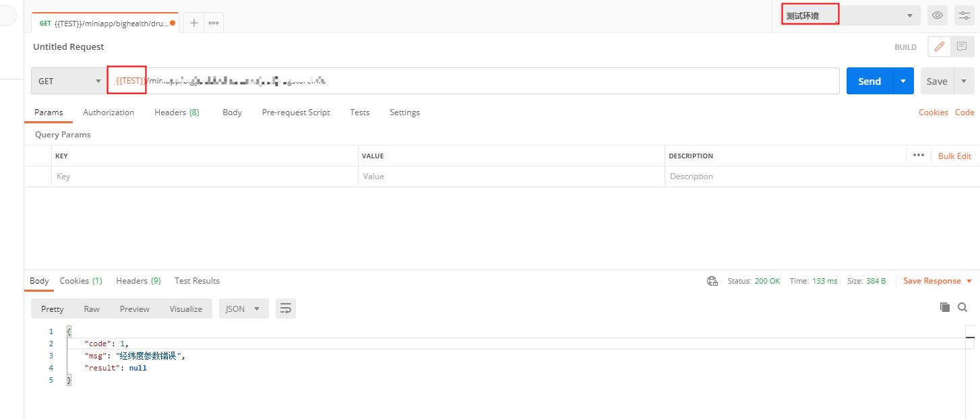Click the Send button

pos(869,81)
